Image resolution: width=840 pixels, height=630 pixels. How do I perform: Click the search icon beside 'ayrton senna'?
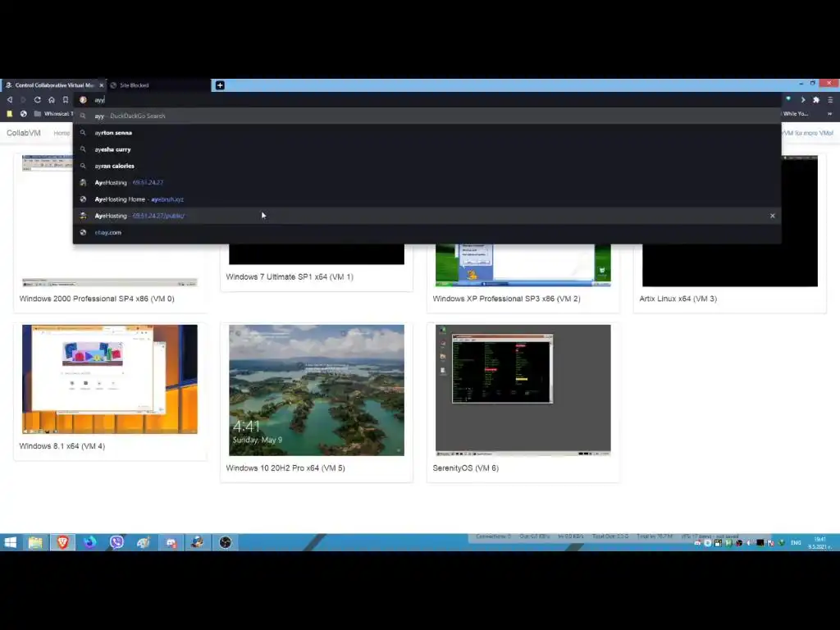click(83, 132)
